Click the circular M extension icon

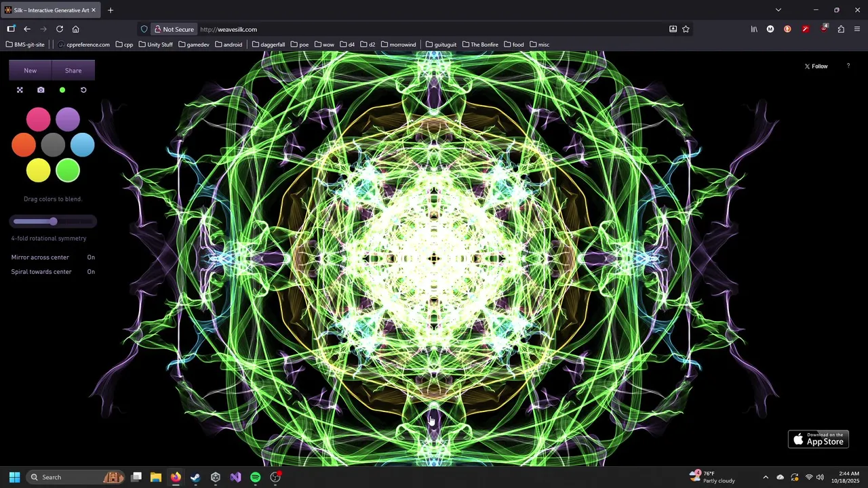[770, 29]
